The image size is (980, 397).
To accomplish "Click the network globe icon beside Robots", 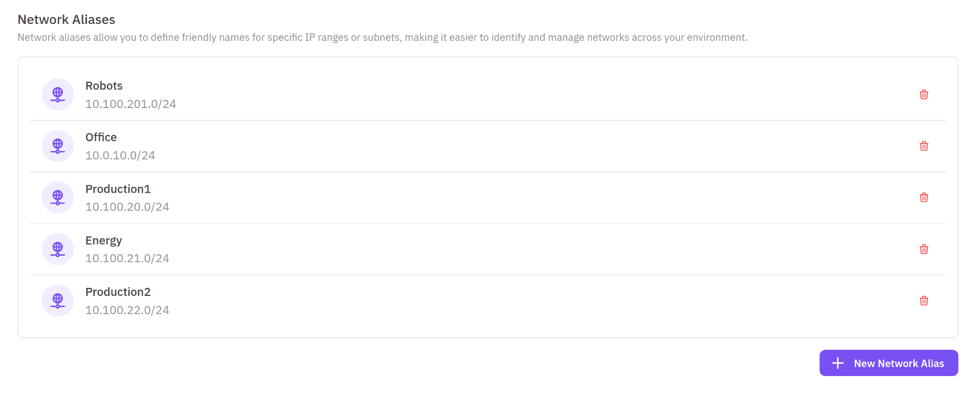I will pyautogui.click(x=57, y=95).
